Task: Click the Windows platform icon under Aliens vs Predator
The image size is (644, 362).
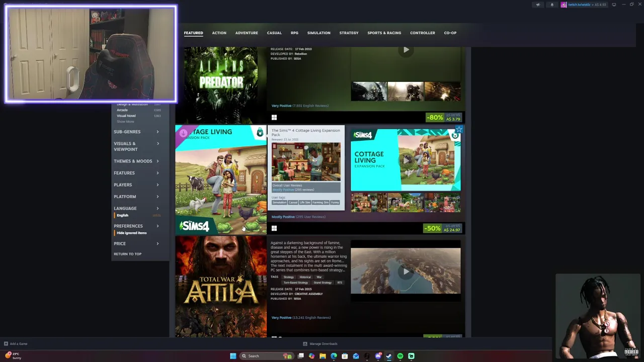Action: click(274, 117)
